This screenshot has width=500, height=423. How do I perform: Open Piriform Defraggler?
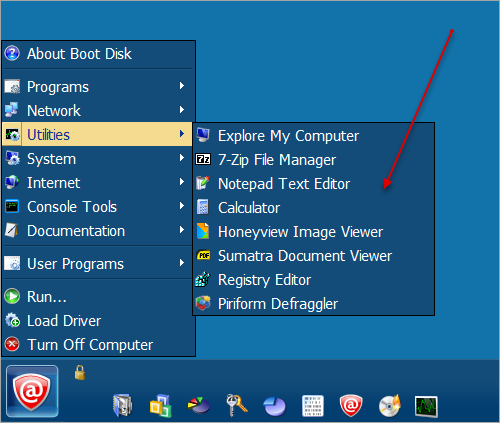tap(313, 304)
